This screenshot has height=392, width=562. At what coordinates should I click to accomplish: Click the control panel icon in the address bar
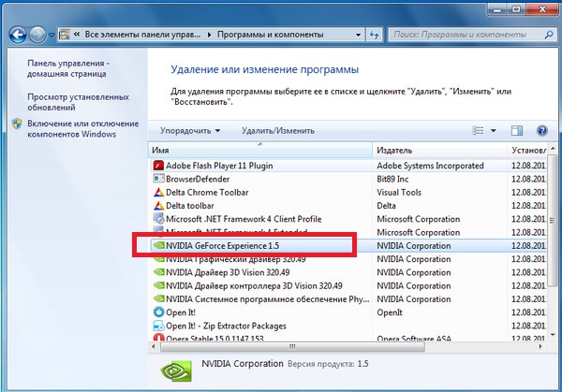tap(64, 35)
